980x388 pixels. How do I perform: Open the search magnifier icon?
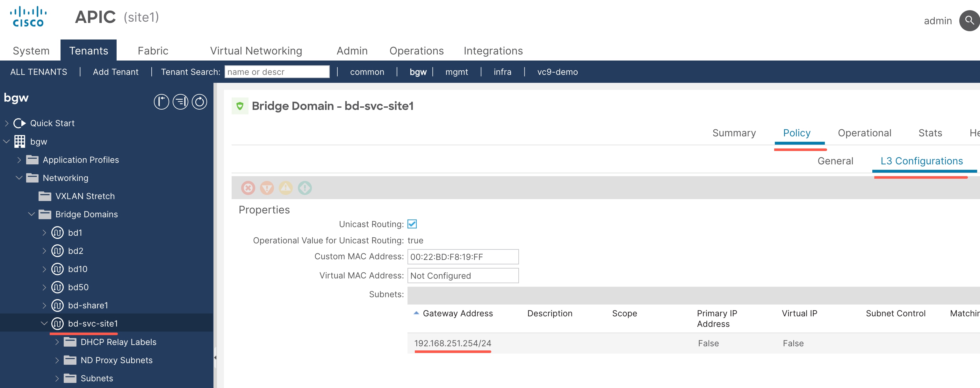[969, 20]
